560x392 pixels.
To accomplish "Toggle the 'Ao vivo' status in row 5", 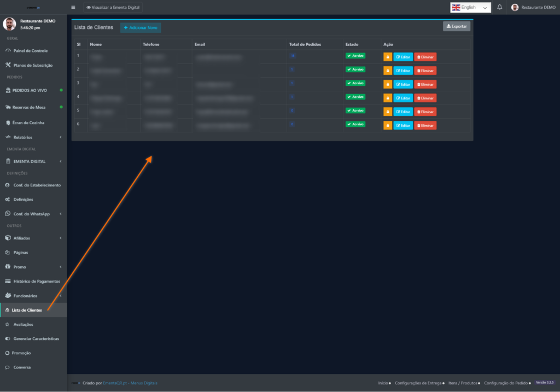I will (x=355, y=110).
